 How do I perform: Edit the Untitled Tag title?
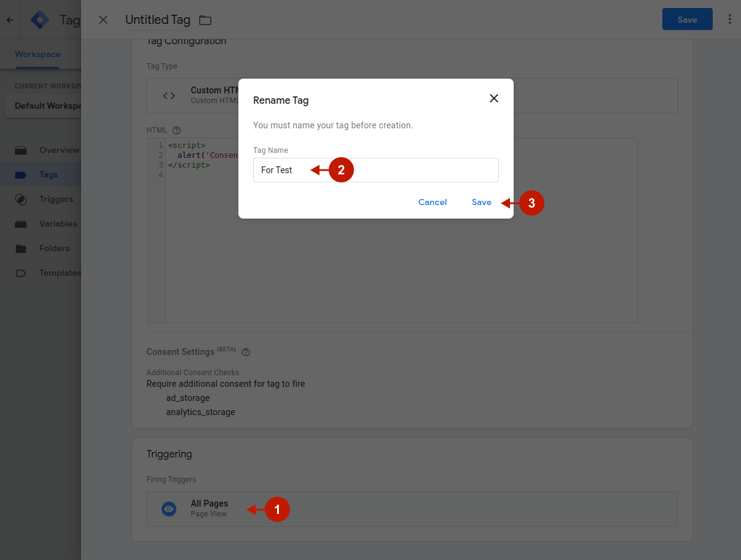(x=158, y=20)
